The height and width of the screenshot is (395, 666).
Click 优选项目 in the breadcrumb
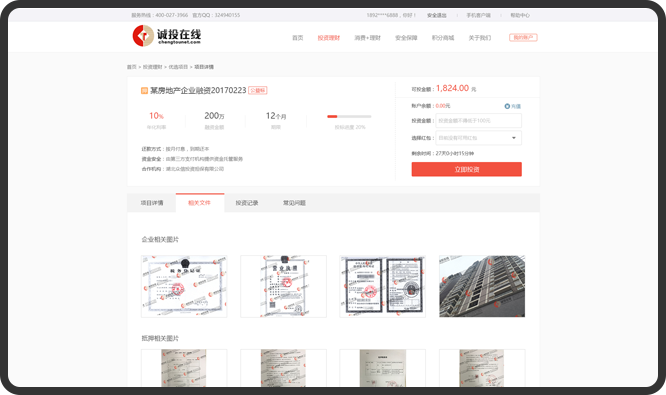tap(178, 67)
